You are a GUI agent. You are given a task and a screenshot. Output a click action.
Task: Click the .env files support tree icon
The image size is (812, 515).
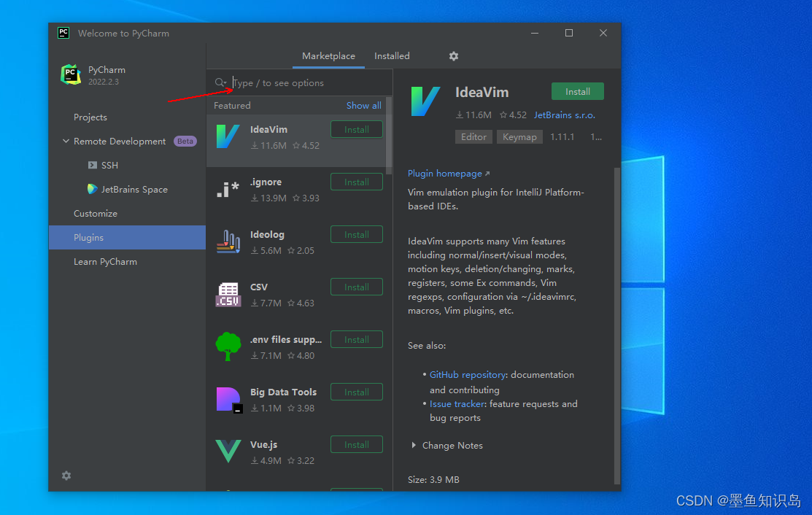click(x=228, y=346)
